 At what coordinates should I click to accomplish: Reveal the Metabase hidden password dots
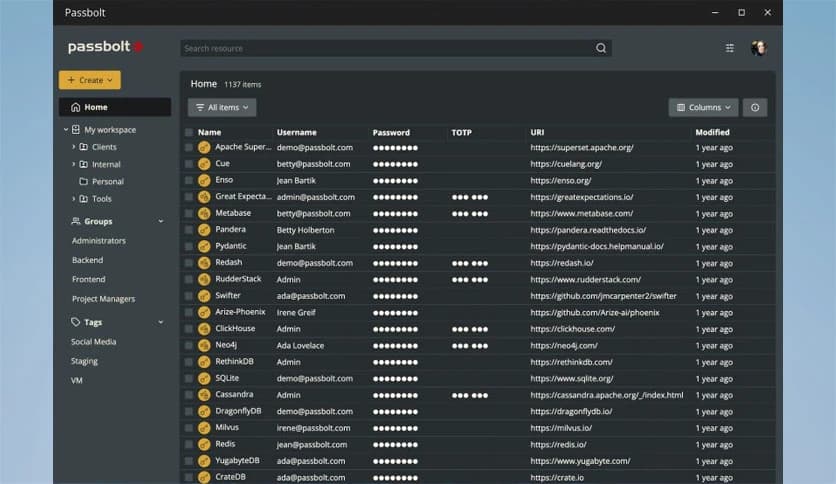pyautogui.click(x=395, y=214)
